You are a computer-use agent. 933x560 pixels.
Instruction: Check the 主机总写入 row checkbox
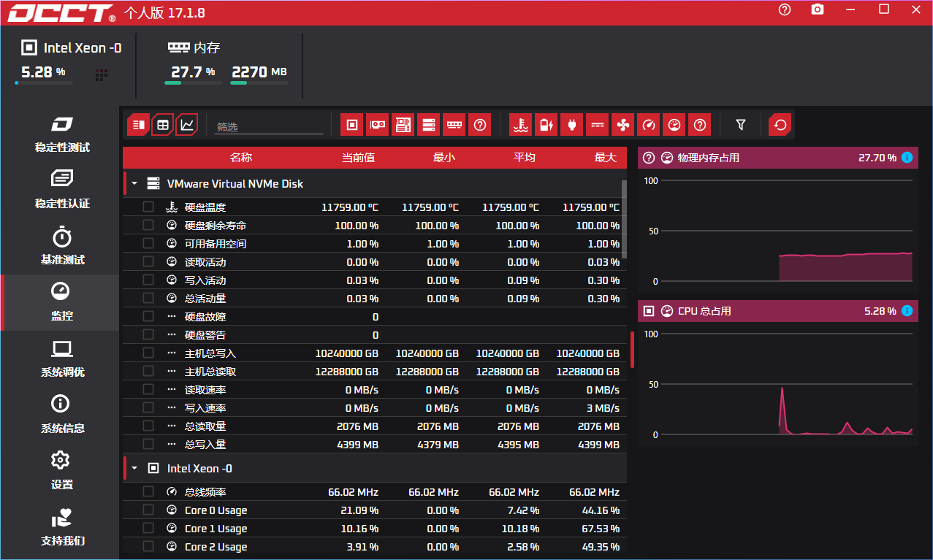[148, 353]
